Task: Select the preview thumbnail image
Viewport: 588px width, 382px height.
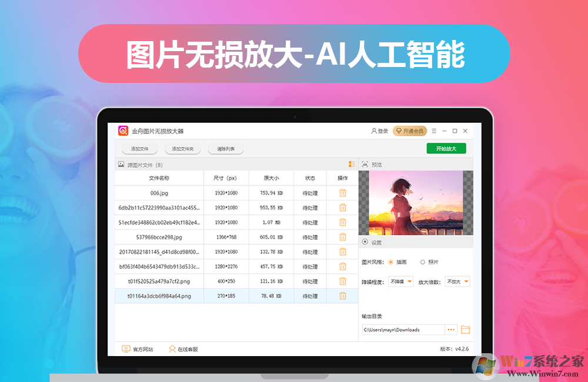Action: 415,203
